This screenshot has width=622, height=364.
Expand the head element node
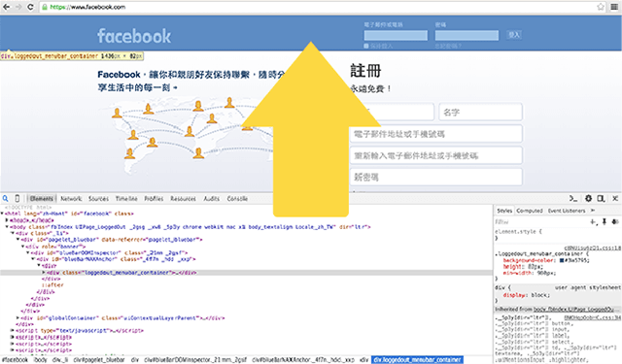(x=7, y=219)
